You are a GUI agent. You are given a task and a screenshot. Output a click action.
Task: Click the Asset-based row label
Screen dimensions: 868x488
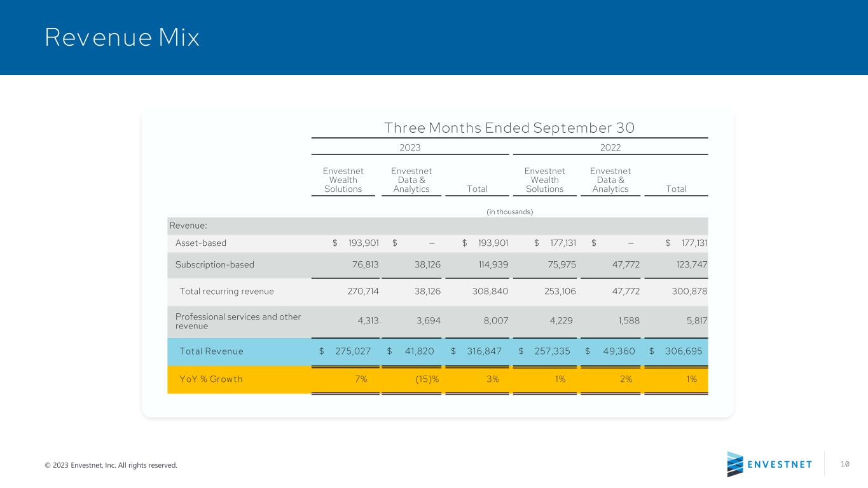201,243
